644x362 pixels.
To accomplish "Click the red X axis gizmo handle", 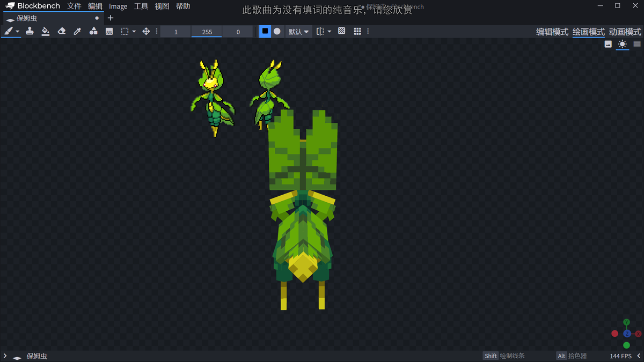I will point(639,334).
